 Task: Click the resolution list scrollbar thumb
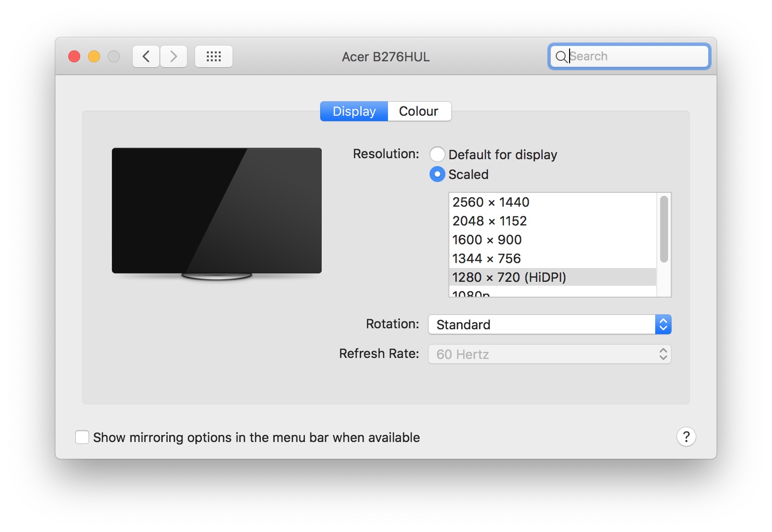tap(664, 229)
